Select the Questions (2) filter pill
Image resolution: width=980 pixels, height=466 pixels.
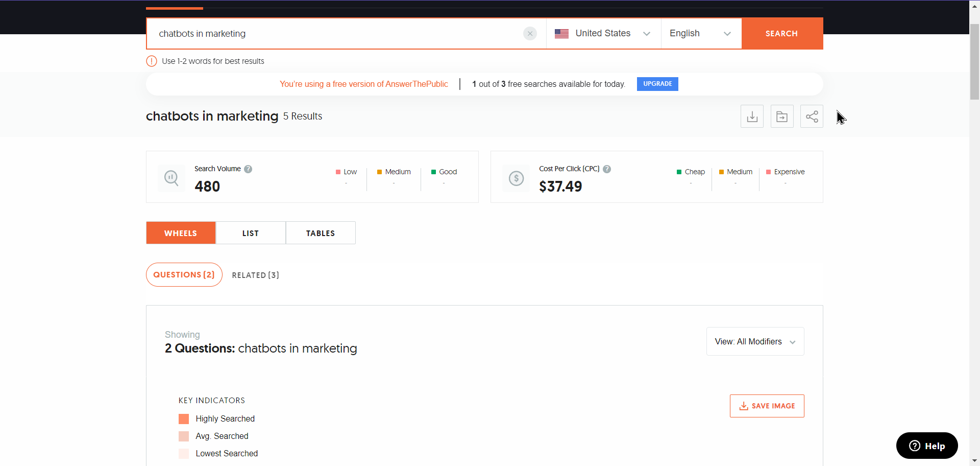point(184,275)
